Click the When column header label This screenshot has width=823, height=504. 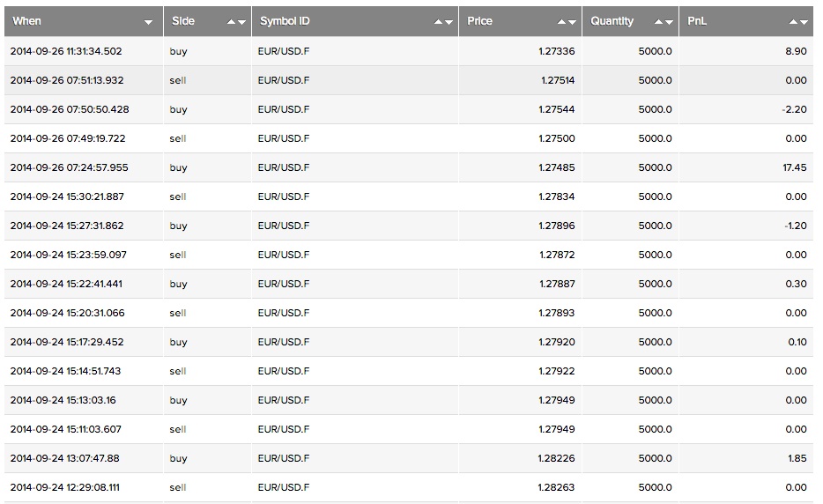click(27, 21)
